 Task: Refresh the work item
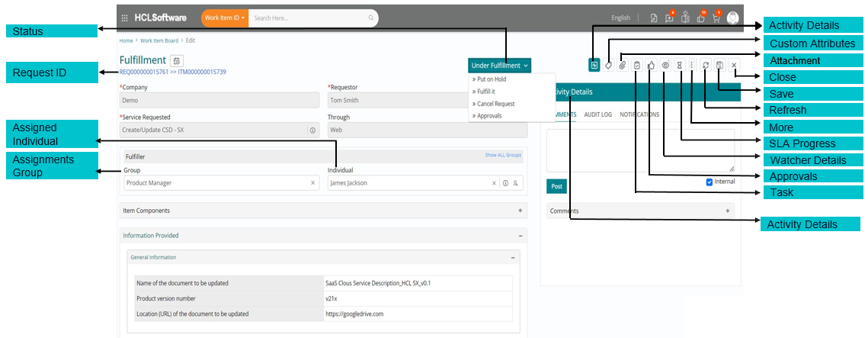(x=705, y=66)
